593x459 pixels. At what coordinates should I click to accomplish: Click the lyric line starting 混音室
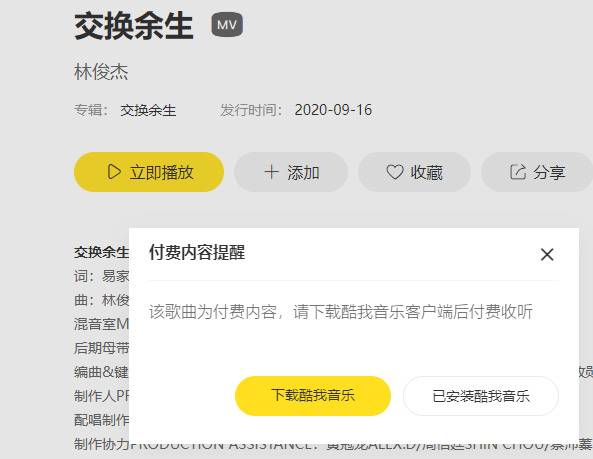(x=101, y=324)
